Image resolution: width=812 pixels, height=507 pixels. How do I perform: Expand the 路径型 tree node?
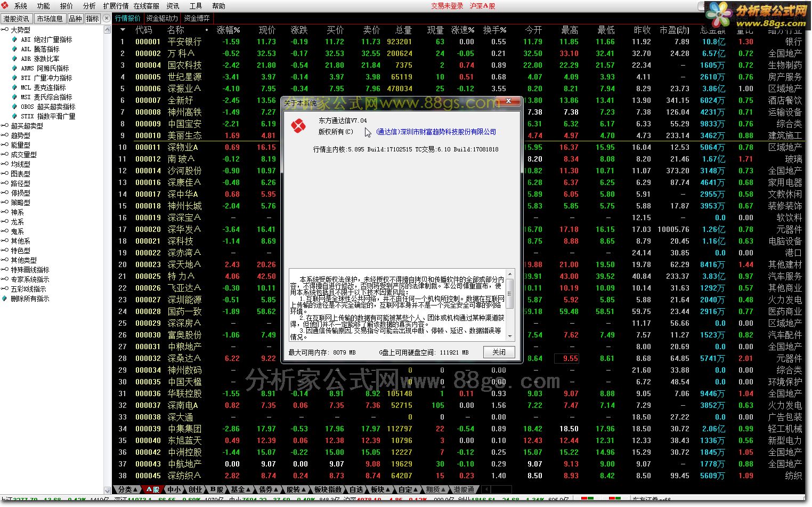[x=5, y=183]
